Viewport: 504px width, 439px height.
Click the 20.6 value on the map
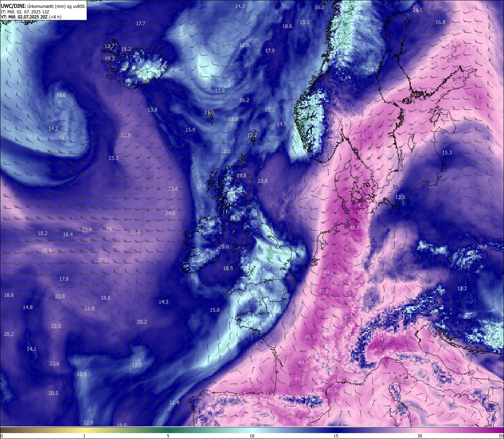coord(224,247)
